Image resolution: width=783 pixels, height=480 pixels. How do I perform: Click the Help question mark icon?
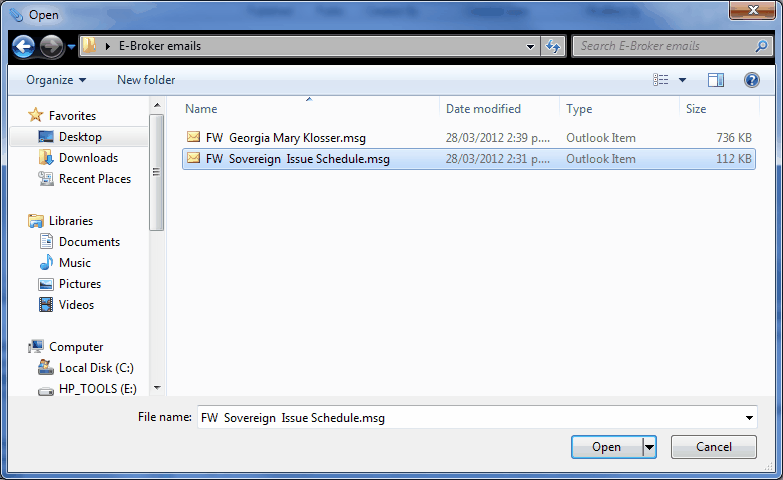(x=752, y=80)
